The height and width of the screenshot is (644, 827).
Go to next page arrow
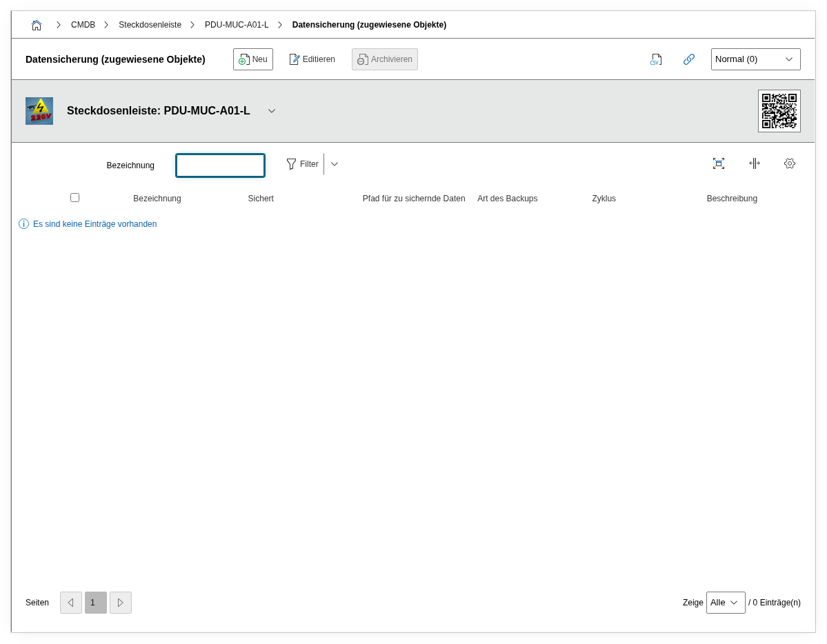click(120, 603)
